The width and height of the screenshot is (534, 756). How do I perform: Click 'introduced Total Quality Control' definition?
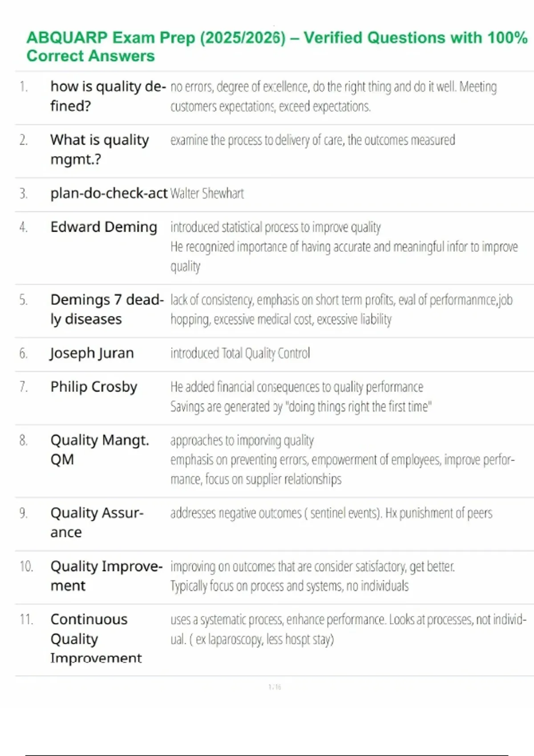point(240,353)
